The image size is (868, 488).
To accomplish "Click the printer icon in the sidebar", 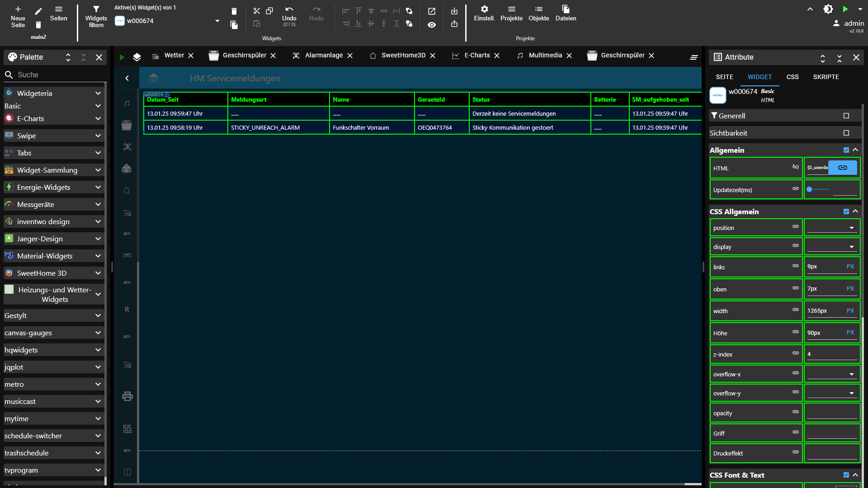I will pyautogui.click(x=127, y=396).
